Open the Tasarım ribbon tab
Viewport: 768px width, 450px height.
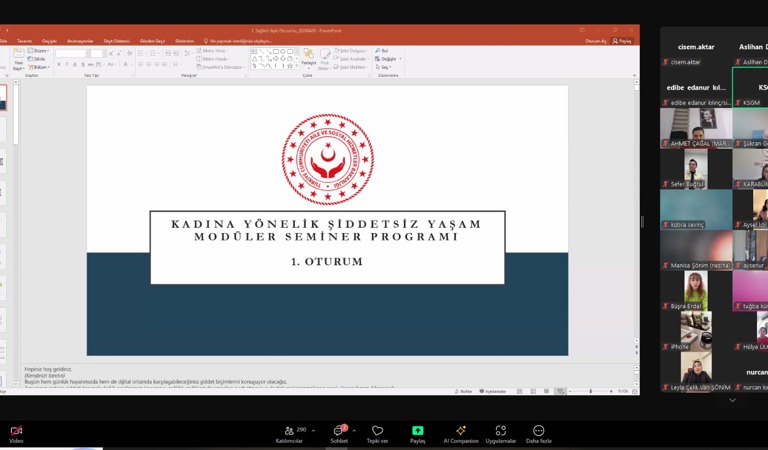coord(24,41)
